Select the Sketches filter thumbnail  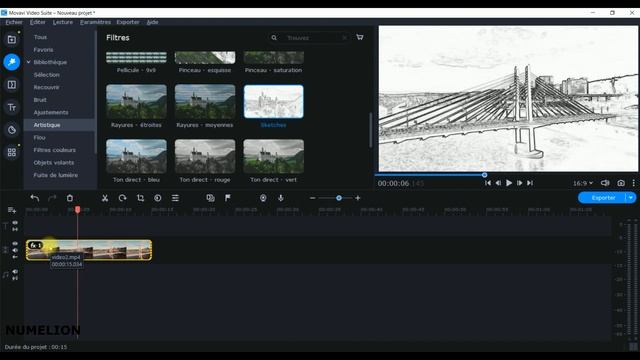coord(273,102)
